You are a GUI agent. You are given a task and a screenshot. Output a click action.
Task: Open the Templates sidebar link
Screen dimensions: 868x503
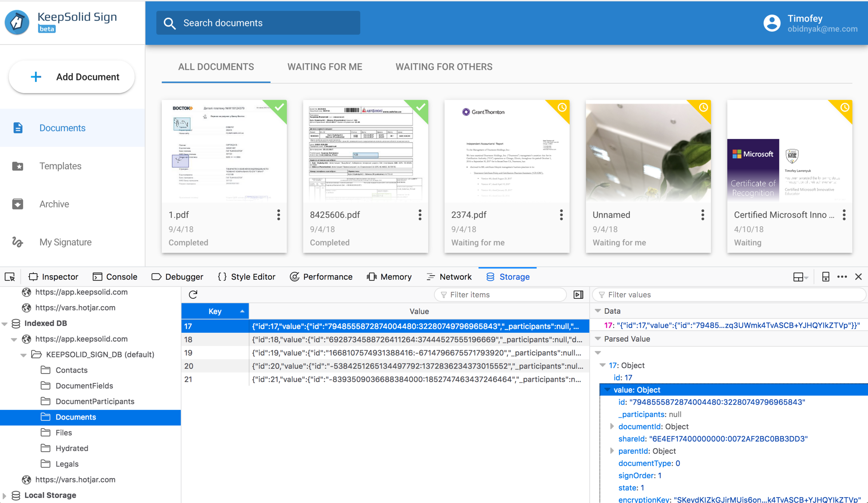[x=60, y=166]
